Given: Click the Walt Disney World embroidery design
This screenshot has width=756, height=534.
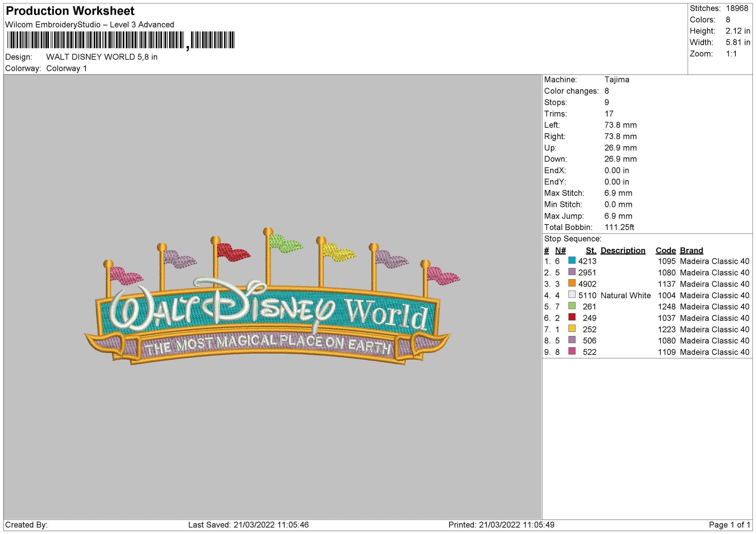Looking at the screenshot, I should (272, 297).
